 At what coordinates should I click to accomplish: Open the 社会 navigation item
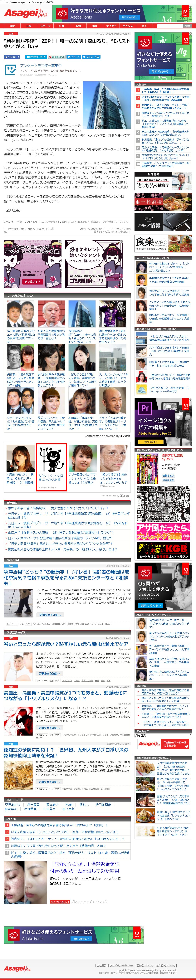(x=62, y=26)
